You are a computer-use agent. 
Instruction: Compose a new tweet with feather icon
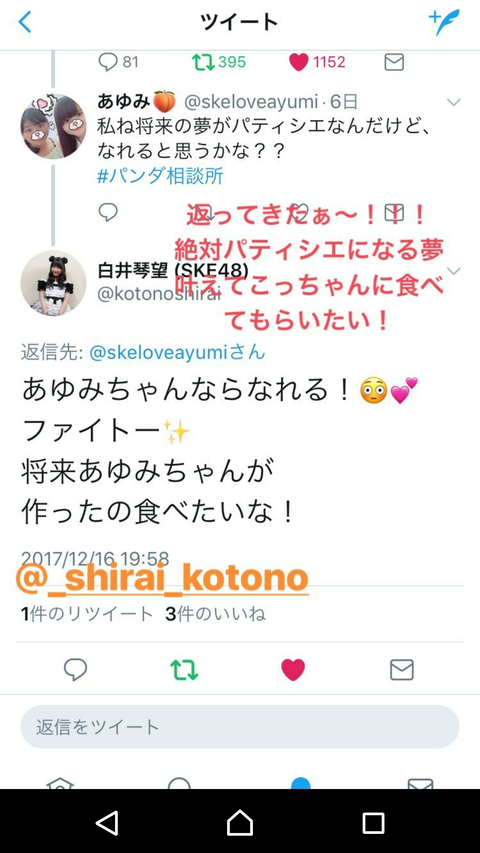pyautogui.click(x=444, y=22)
